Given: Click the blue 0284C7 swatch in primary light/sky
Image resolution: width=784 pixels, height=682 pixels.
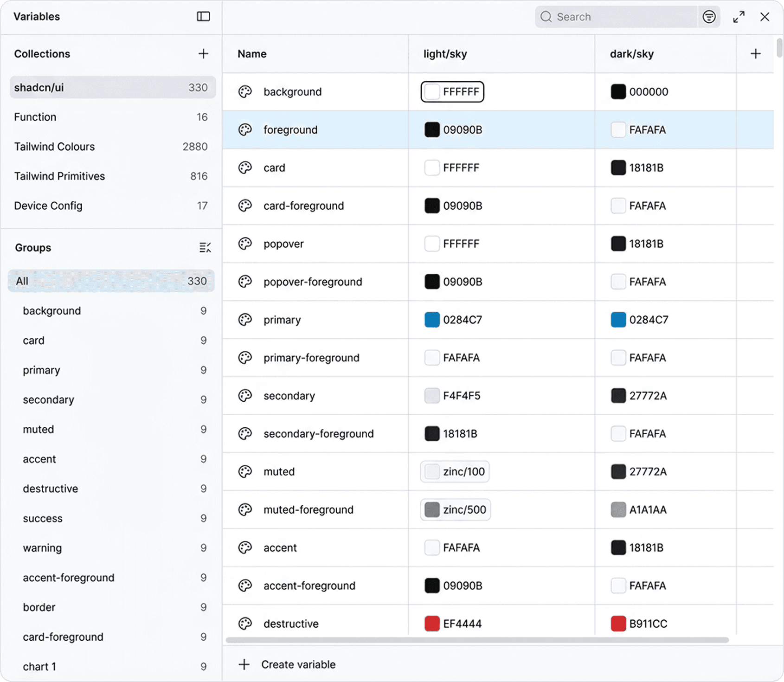Looking at the screenshot, I should coord(432,320).
